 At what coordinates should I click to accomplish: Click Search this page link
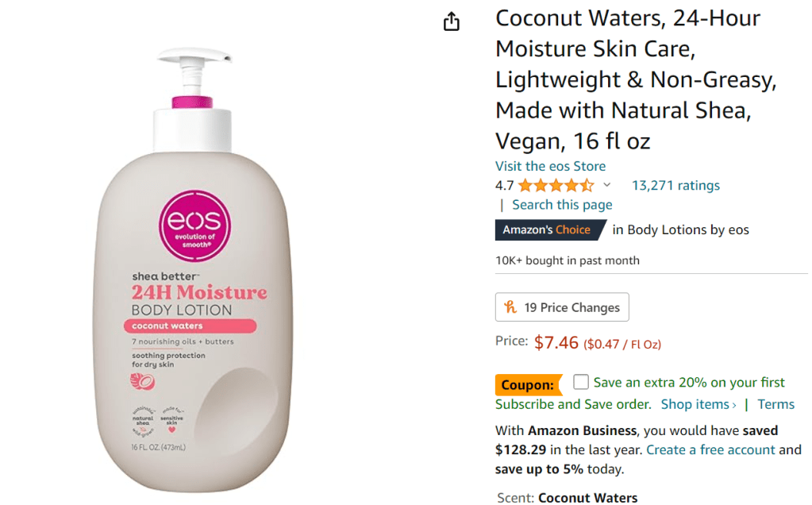562,205
